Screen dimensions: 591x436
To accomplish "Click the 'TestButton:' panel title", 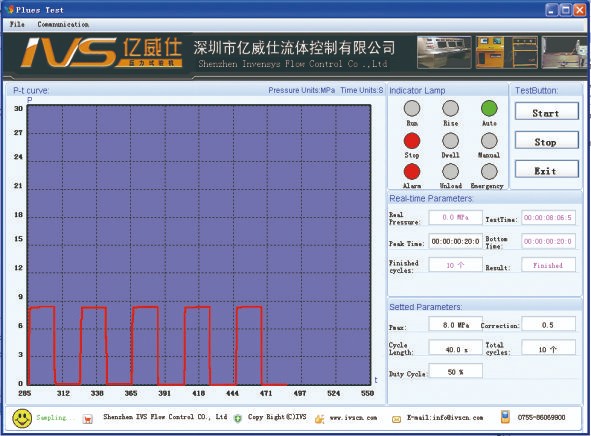I will pyautogui.click(x=536, y=91).
